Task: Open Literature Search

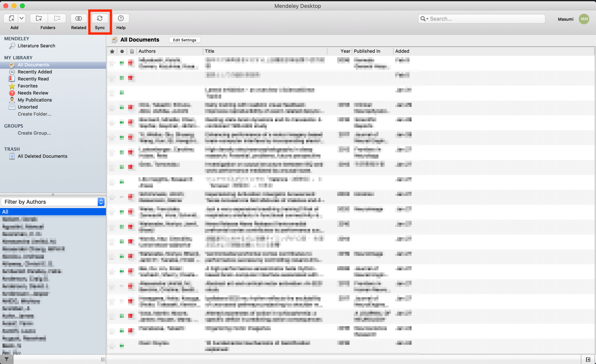Action: click(36, 46)
